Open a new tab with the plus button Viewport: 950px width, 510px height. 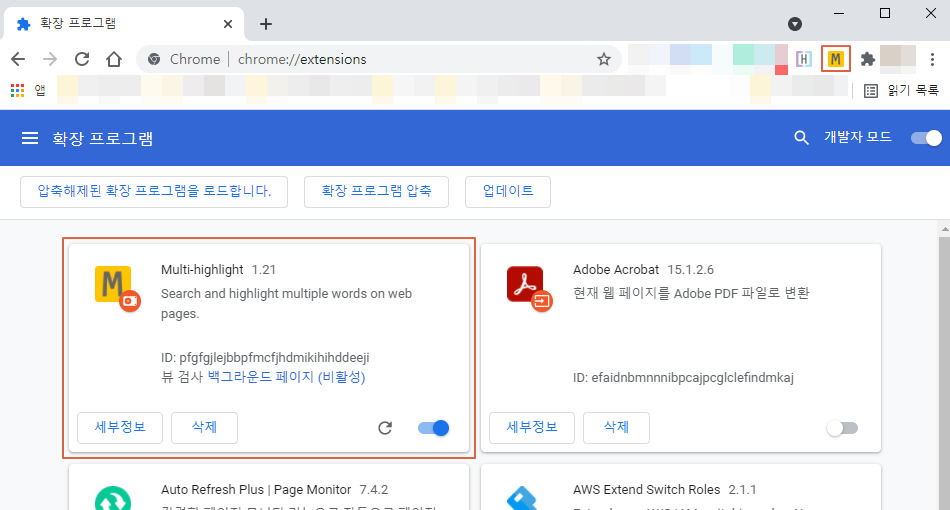tap(265, 24)
